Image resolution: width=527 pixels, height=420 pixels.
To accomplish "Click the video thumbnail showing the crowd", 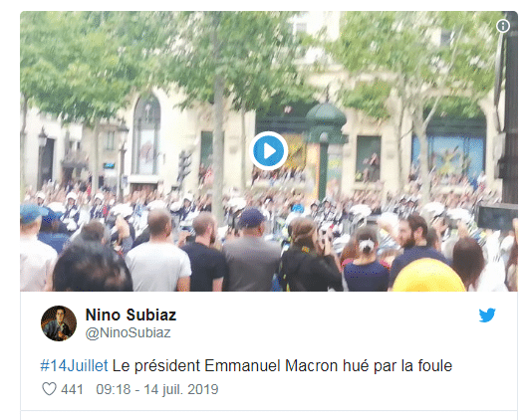I will click(269, 151).
